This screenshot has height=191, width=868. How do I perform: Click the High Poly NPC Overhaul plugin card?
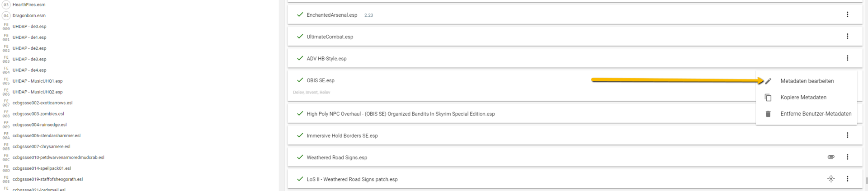tap(401, 114)
